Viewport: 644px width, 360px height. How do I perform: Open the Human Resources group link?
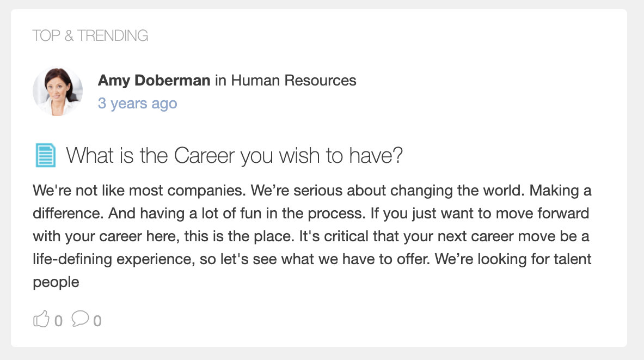point(293,80)
